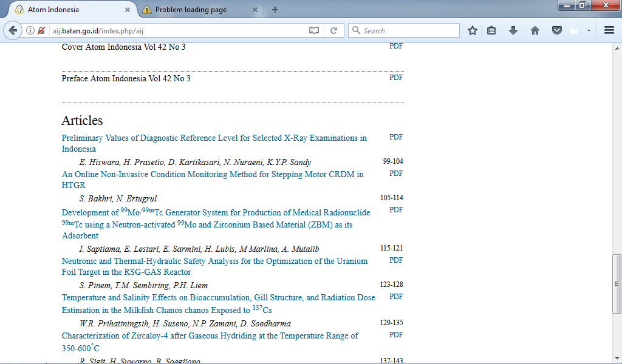Expand the toolbar dropdown arrow beside Pocket
622x364 pixels.
click(x=589, y=30)
